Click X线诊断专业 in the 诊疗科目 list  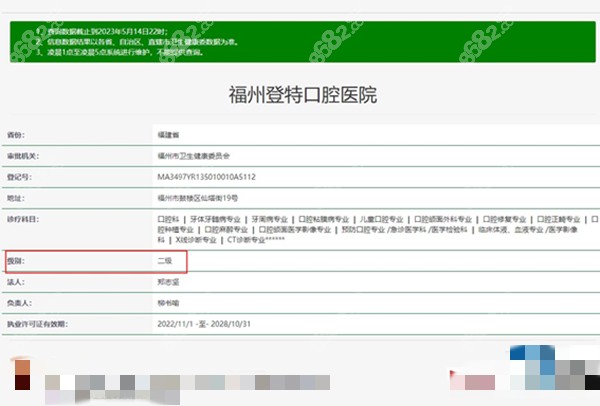coord(196,240)
